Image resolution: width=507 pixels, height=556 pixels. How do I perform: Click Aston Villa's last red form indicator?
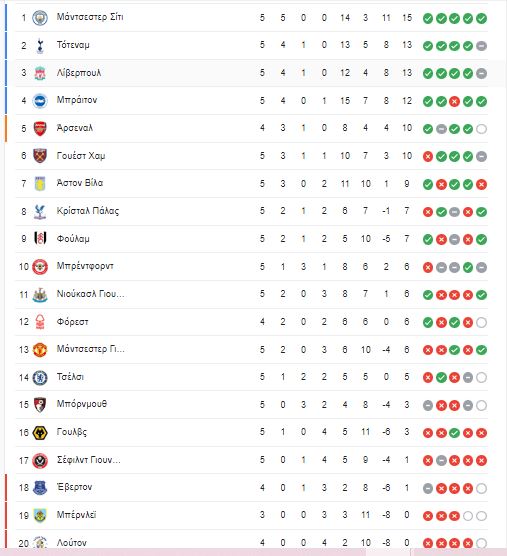pyautogui.click(x=481, y=184)
